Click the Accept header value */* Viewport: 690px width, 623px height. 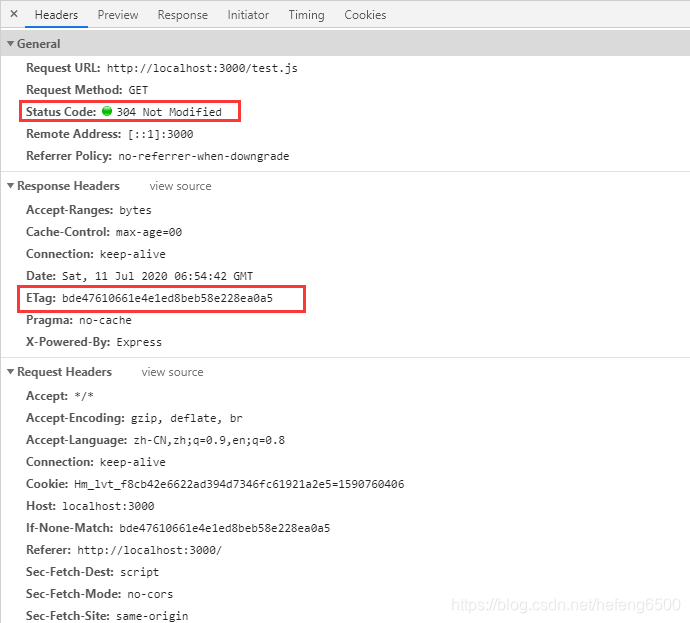coord(84,396)
